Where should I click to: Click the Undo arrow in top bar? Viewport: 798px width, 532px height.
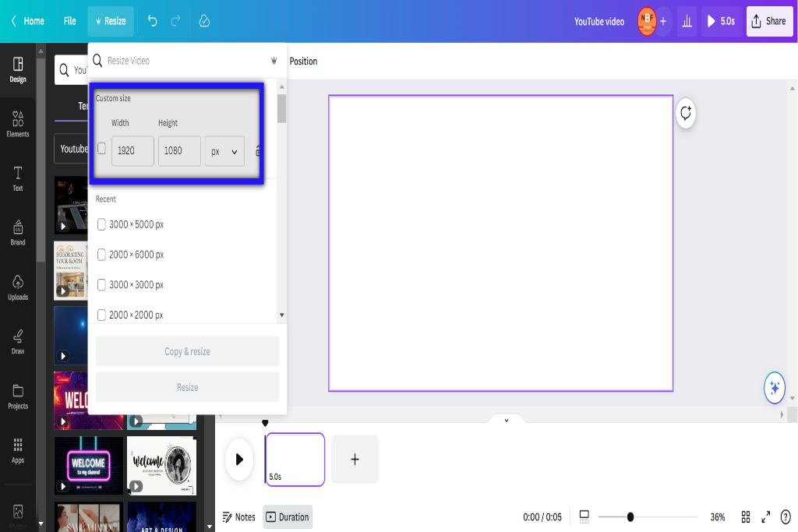152,21
